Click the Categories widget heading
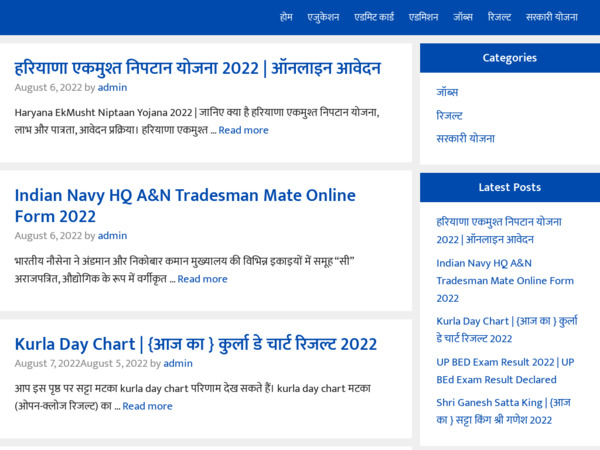Screen dimensions: 600x450 click(x=510, y=58)
